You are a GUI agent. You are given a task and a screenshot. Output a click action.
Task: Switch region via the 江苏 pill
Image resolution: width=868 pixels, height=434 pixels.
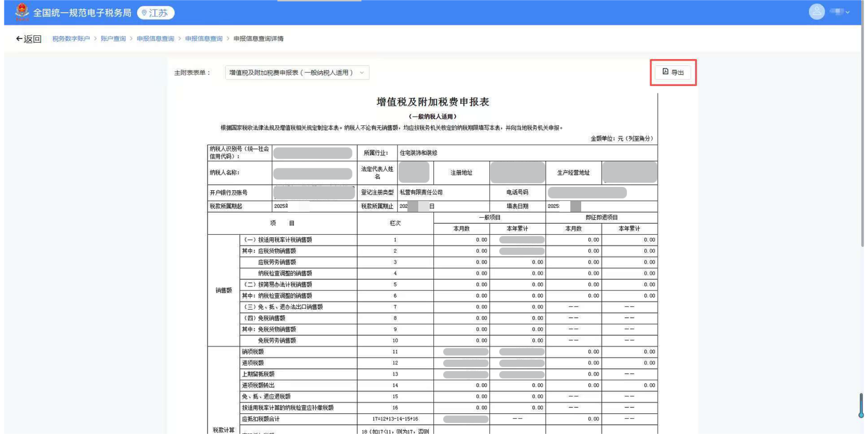pos(156,12)
